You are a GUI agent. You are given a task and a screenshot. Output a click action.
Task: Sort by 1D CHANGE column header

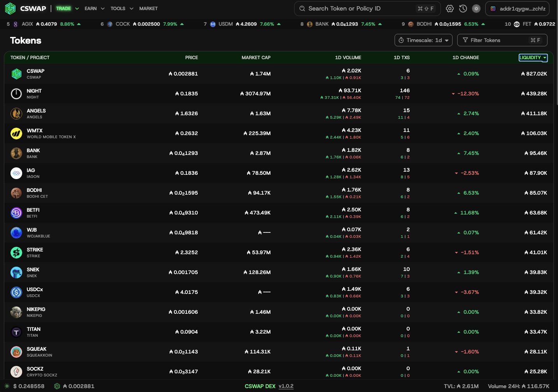tap(465, 58)
